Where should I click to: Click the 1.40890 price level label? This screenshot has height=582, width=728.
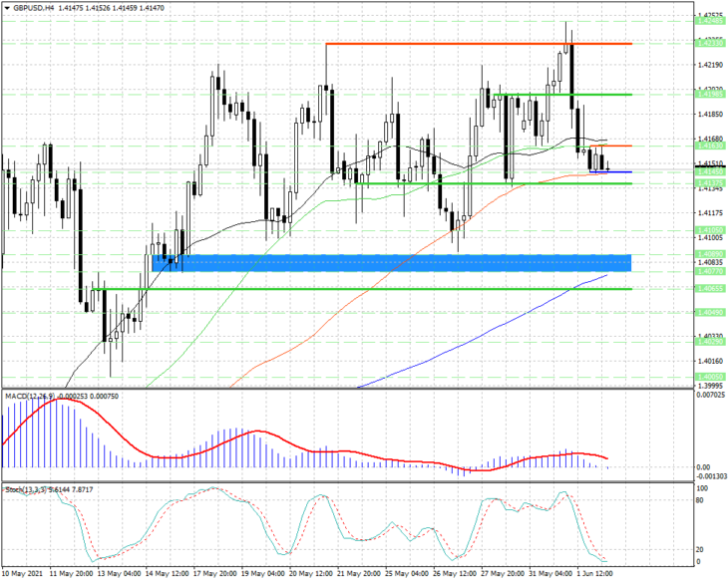point(710,254)
